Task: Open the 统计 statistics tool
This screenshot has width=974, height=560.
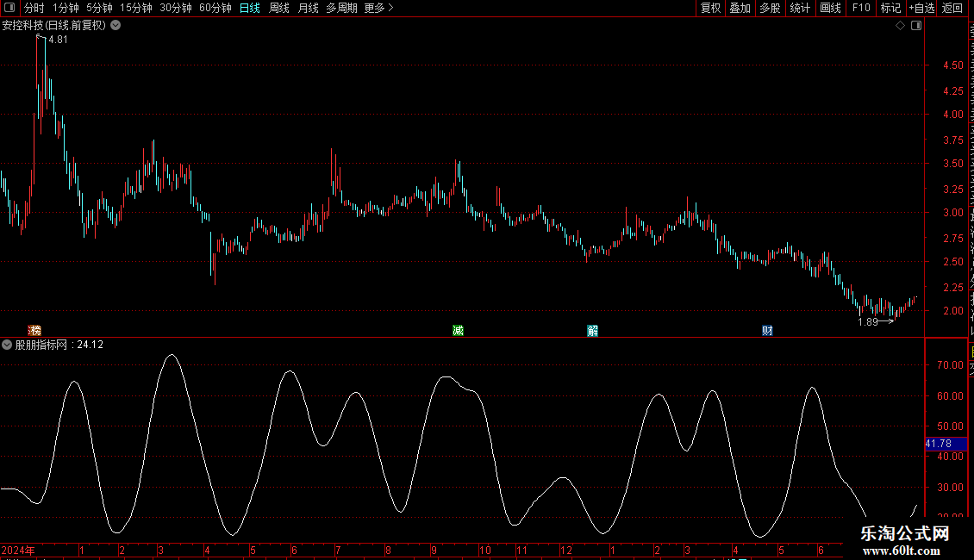Action: tap(800, 8)
